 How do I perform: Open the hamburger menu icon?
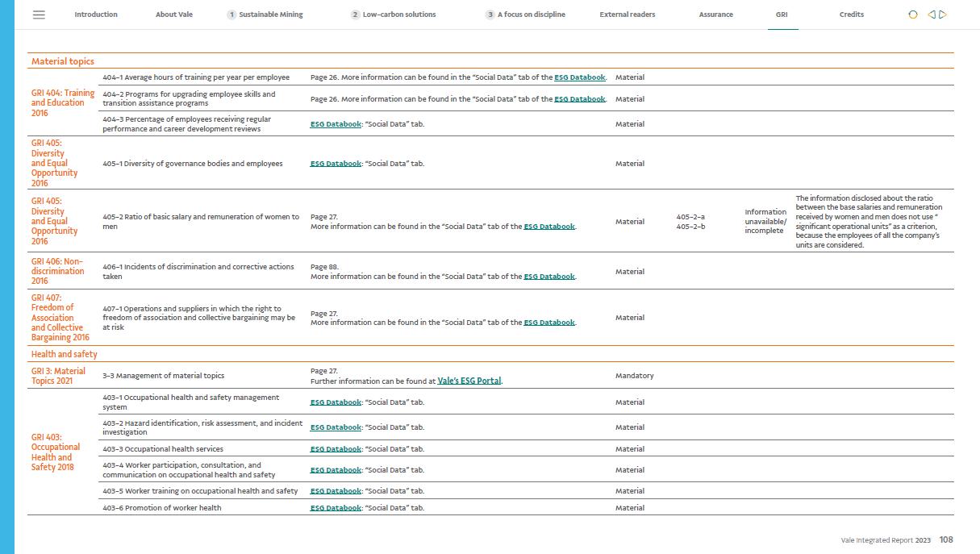39,15
